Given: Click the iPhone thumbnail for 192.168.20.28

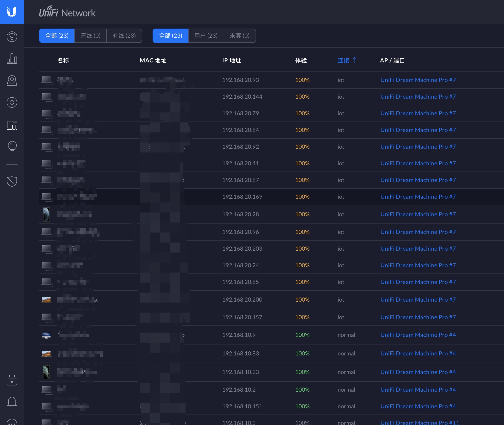Looking at the screenshot, I should (x=46, y=214).
